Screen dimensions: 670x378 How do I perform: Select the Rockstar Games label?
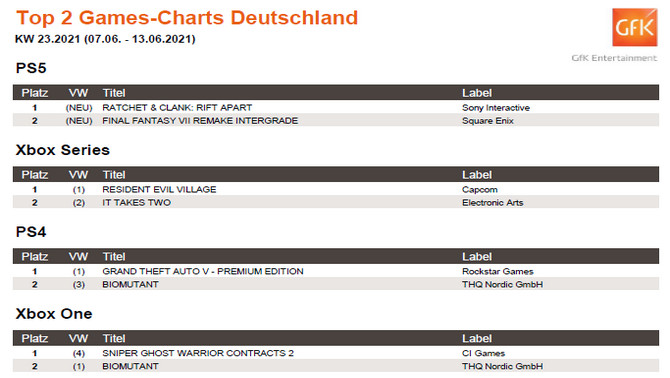(x=497, y=271)
